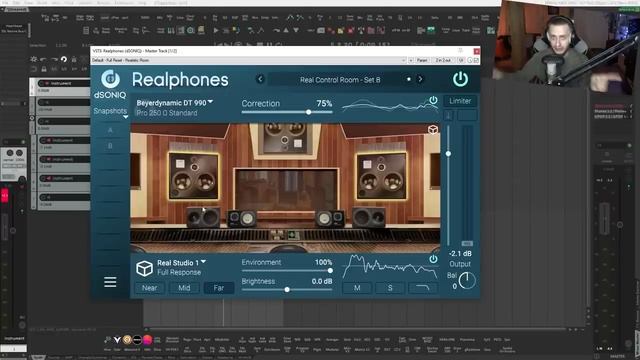
Task: Click the plus button in plugin header
Action: (x=411, y=60)
